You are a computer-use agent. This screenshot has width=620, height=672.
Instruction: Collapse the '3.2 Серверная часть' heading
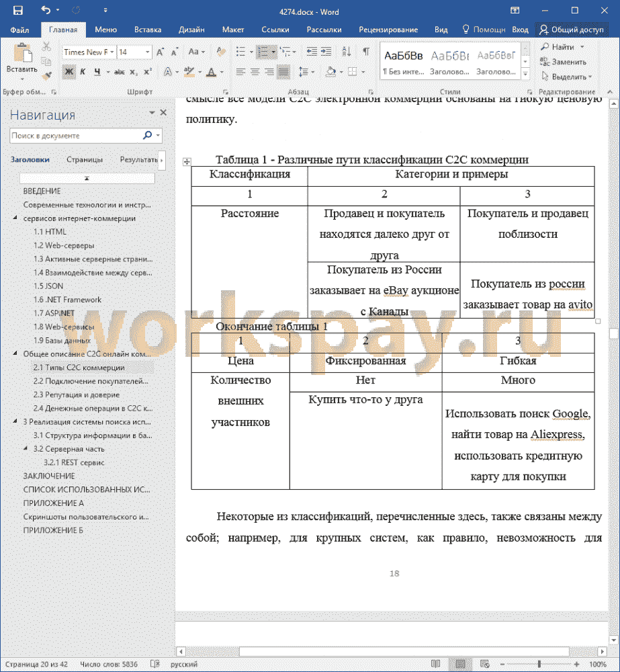coord(26,448)
